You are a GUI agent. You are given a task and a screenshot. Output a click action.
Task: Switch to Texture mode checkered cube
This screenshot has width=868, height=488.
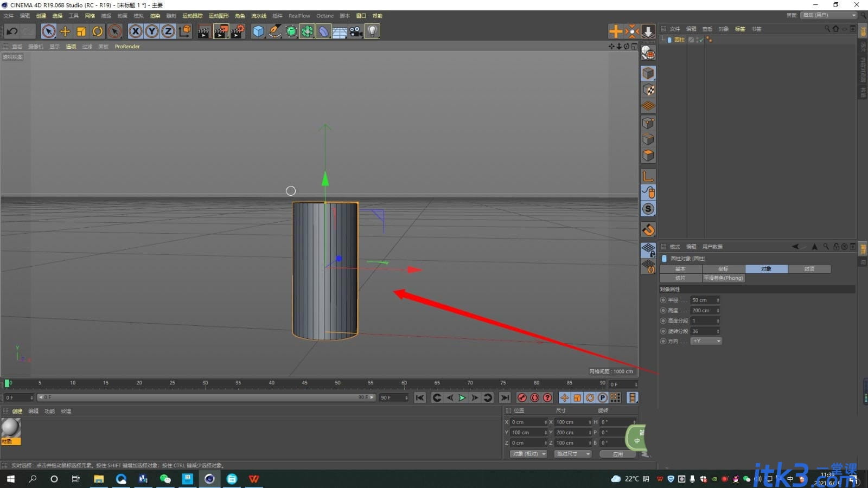[648, 89]
